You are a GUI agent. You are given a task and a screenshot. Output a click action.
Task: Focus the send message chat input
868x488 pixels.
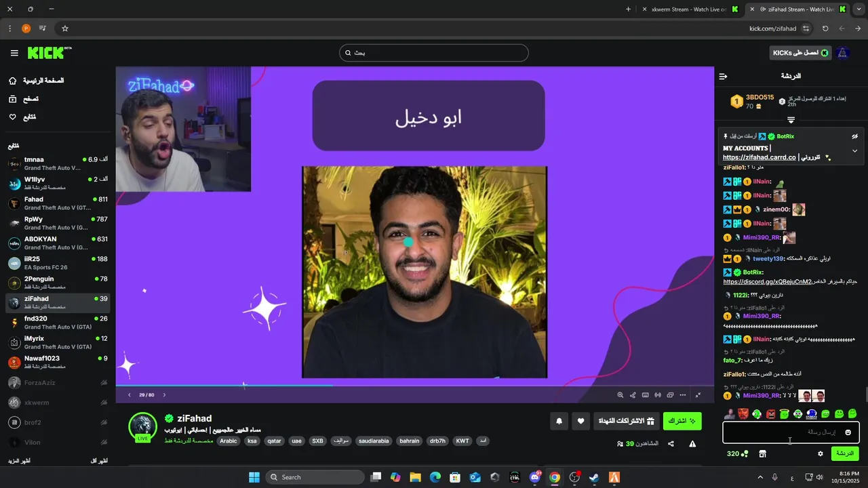pyautogui.click(x=791, y=432)
